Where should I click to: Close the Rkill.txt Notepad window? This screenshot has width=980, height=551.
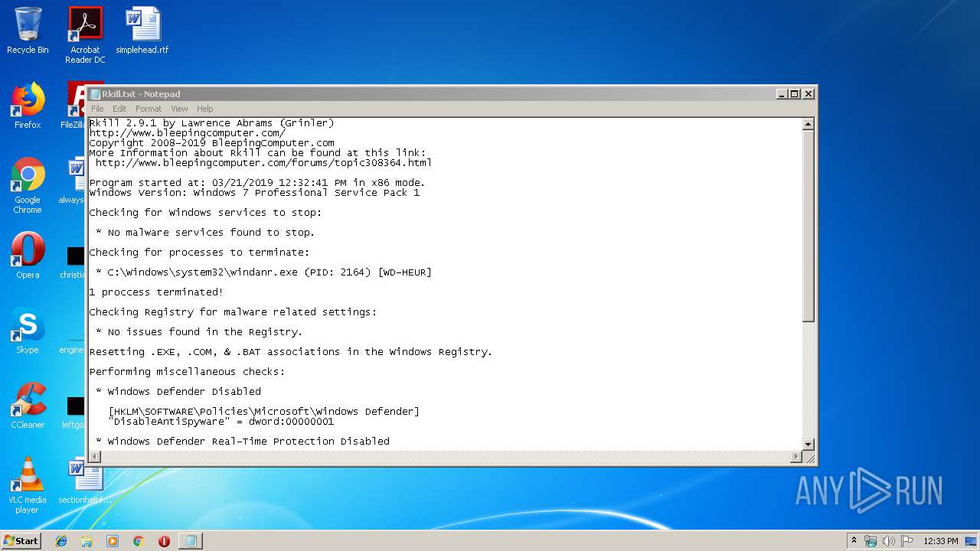[x=808, y=94]
